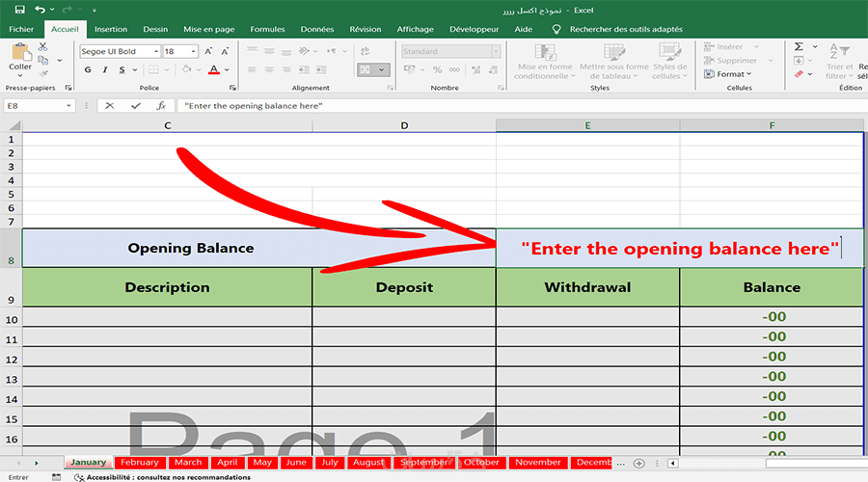868x482 pixels.
Task: Click the Save icon in the title bar
Action: coord(20,10)
